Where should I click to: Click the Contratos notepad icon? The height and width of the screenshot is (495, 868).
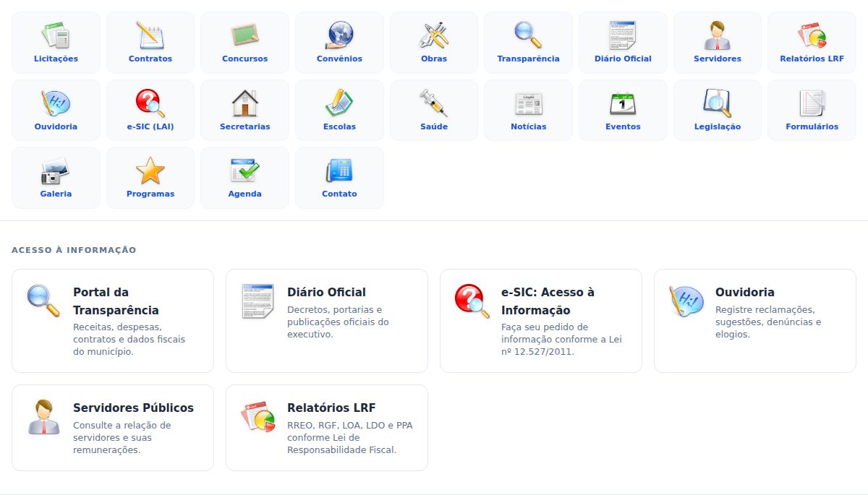(150, 35)
